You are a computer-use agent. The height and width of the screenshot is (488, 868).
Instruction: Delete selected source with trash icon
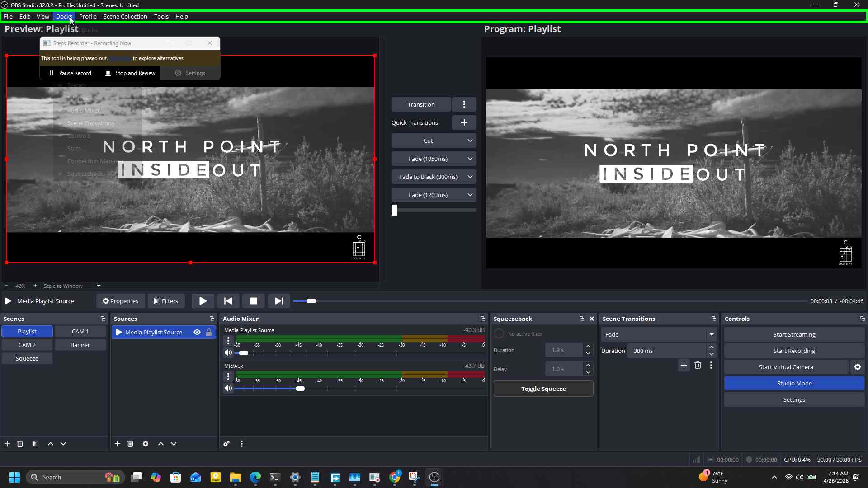130,444
